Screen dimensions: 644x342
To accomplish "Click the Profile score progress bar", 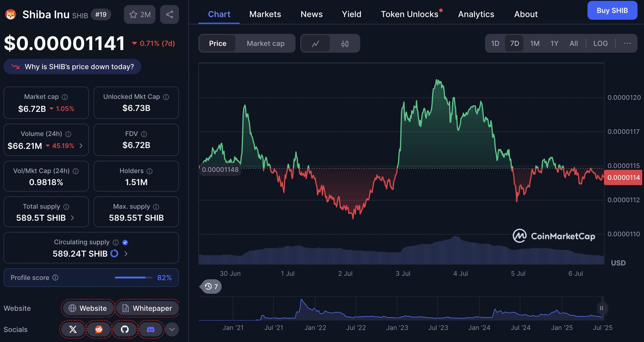I will click(x=133, y=278).
